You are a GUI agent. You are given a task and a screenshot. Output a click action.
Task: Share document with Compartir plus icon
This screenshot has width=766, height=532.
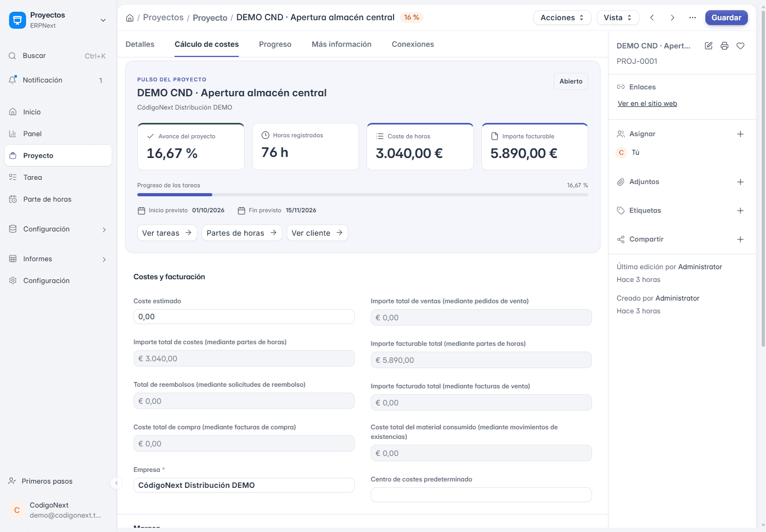coord(740,239)
